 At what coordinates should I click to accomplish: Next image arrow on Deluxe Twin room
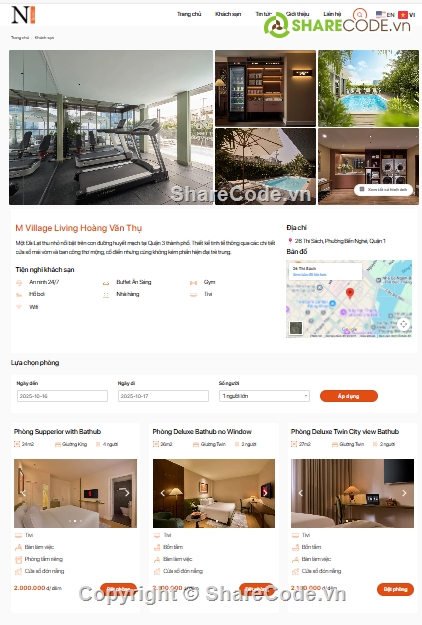pyautogui.click(x=404, y=493)
